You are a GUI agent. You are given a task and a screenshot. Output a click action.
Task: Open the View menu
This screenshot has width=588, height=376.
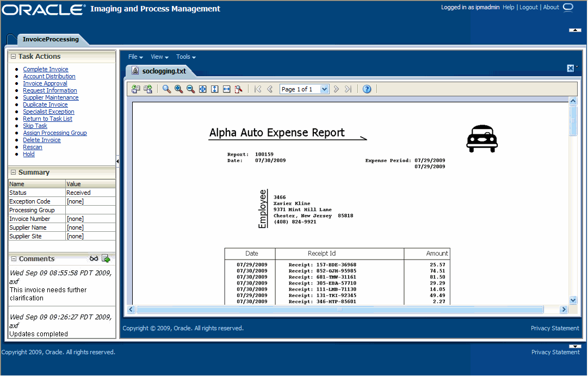tap(159, 57)
